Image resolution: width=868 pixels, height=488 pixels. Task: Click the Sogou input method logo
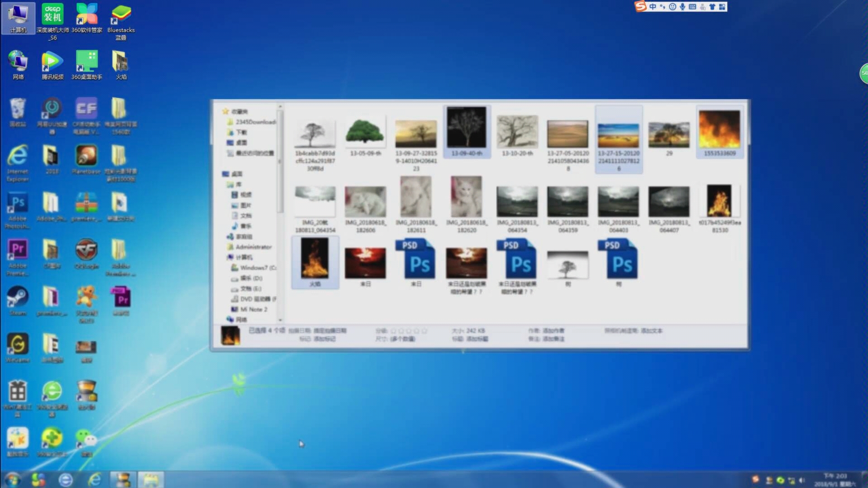click(x=640, y=6)
